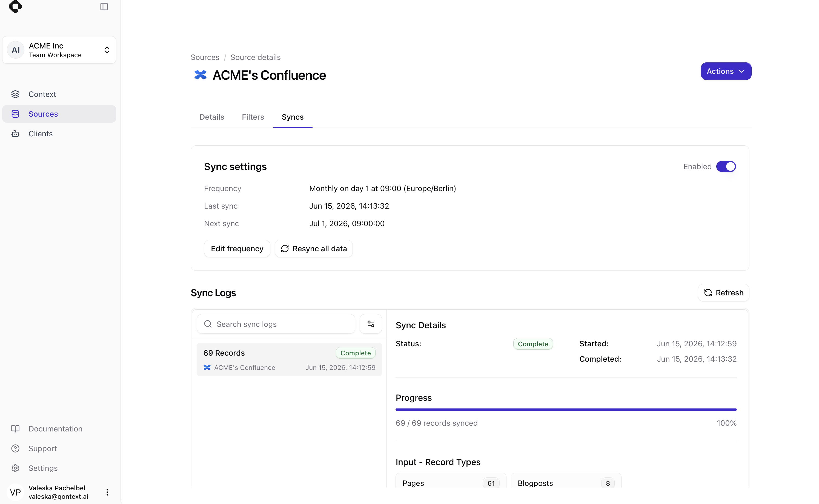Viewport: 819px width, 504px height.
Task: Select the 69 Records sync log entry
Action: click(289, 360)
